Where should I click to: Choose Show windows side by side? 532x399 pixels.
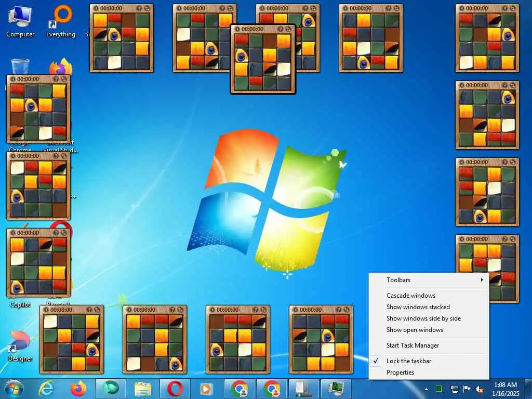pyautogui.click(x=429, y=318)
